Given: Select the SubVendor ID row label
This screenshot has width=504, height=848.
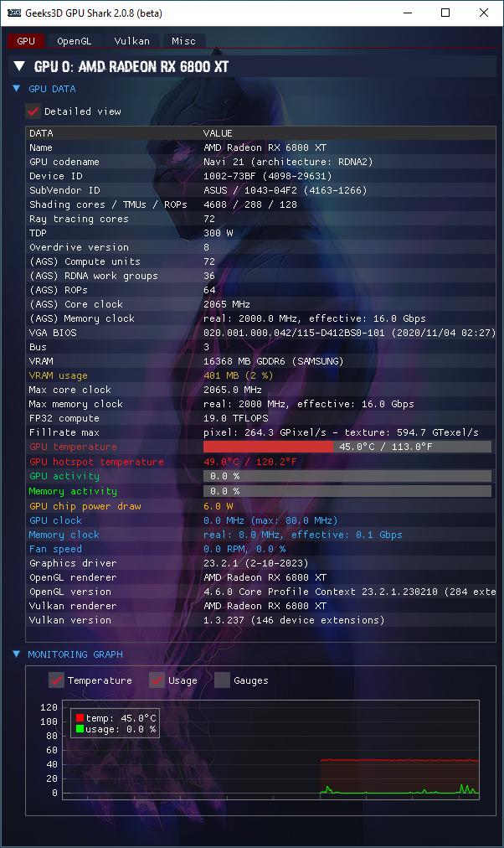Looking at the screenshot, I should coord(64,190).
